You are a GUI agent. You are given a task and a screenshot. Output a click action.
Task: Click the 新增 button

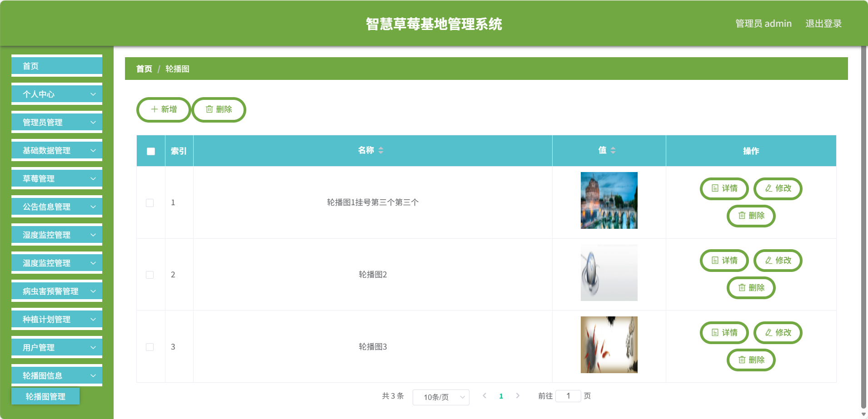click(164, 109)
